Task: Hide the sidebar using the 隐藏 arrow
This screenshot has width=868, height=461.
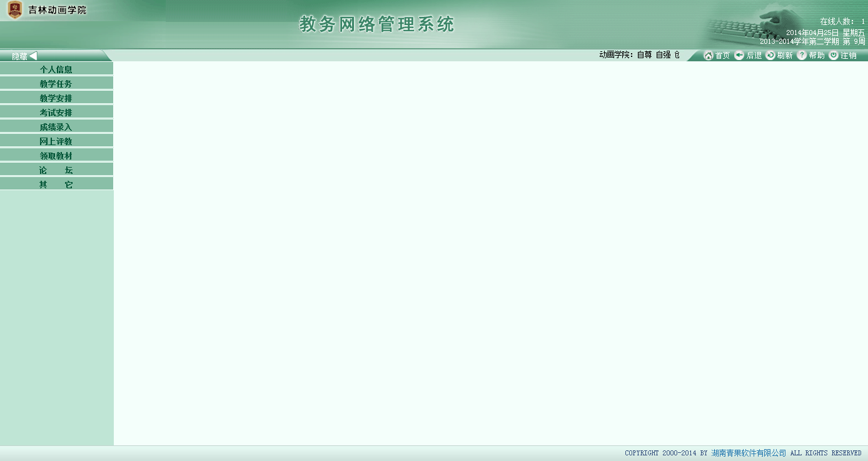Action: coord(33,56)
